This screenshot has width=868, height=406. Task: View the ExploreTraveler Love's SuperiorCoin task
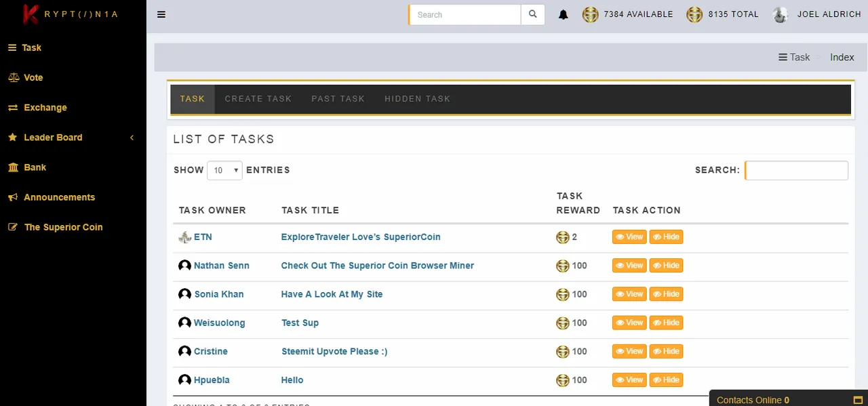[629, 237]
